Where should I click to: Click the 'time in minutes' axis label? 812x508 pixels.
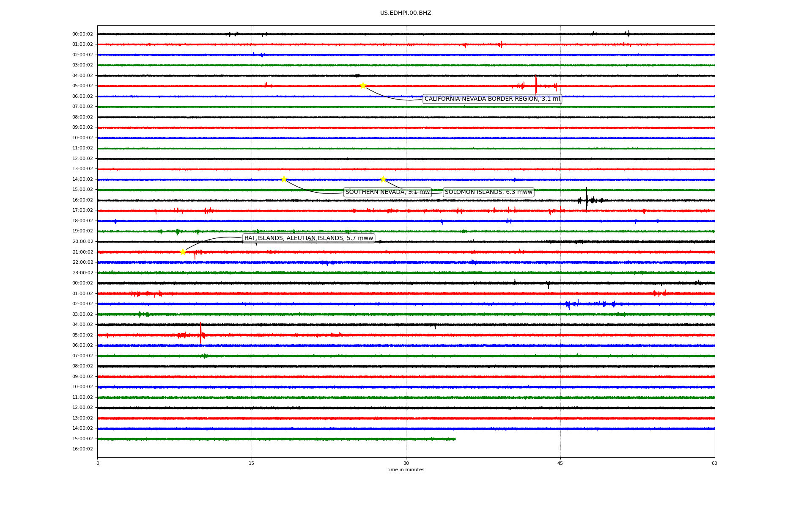tap(406, 470)
